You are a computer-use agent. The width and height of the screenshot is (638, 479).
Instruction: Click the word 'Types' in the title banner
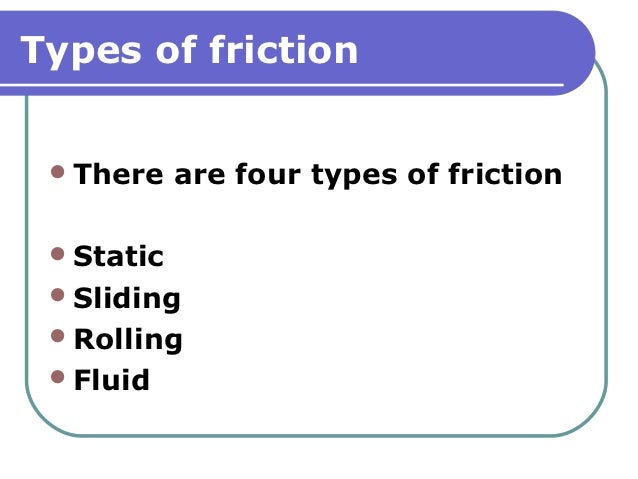click(81, 52)
